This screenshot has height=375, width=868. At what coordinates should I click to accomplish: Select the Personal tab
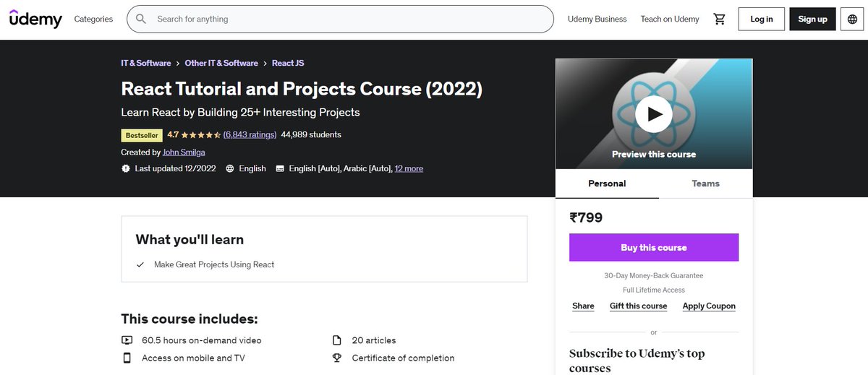pos(607,184)
